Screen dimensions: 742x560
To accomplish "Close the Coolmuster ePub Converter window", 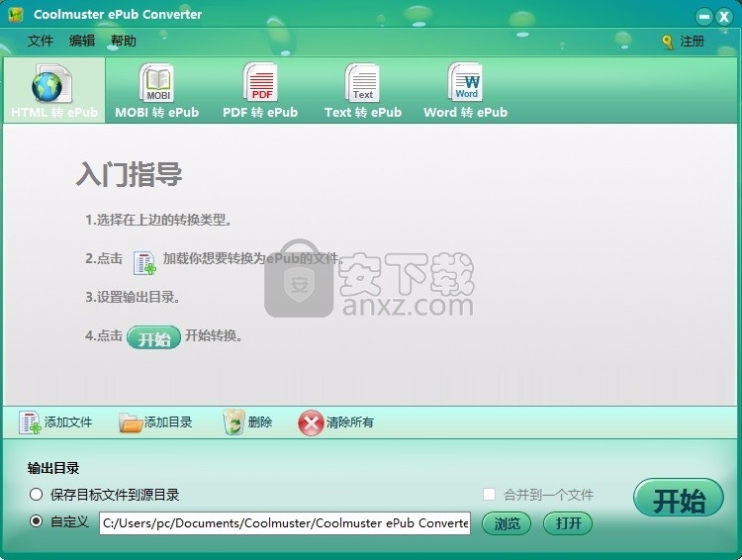I will click(723, 17).
